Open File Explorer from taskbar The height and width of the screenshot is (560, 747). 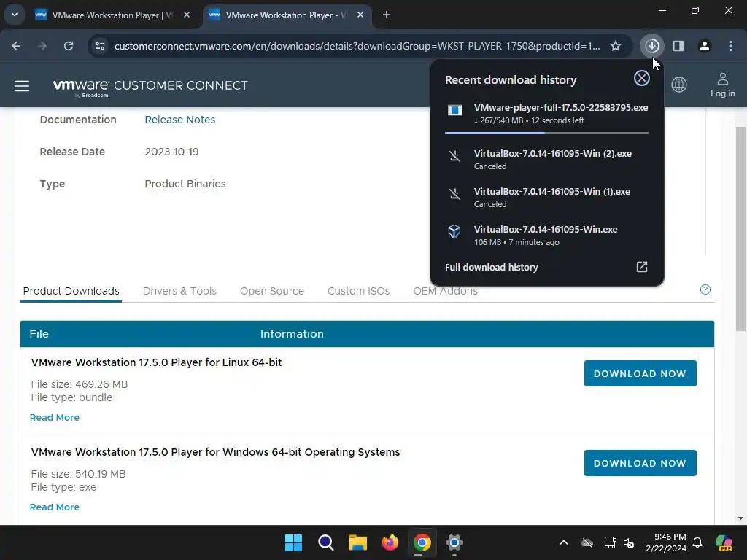pyautogui.click(x=357, y=542)
